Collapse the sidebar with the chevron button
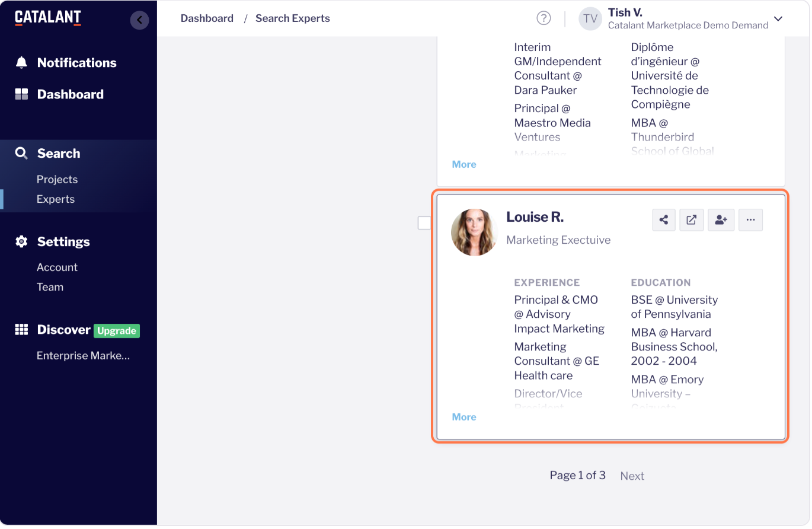This screenshot has height=529, width=812. (139, 20)
